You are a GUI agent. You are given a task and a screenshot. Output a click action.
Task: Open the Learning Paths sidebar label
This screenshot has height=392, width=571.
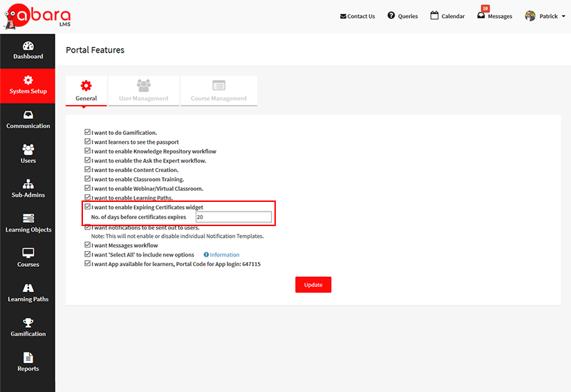pyautogui.click(x=28, y=299)
